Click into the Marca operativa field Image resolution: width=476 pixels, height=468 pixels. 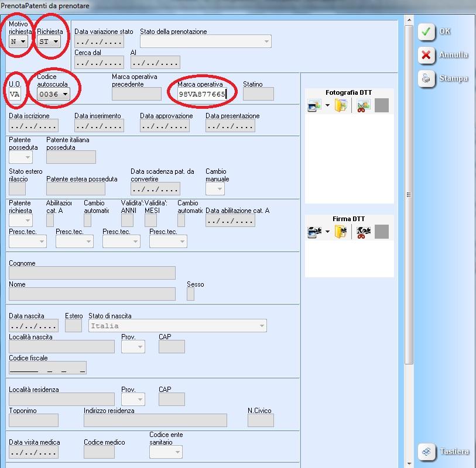coord(201,94)
